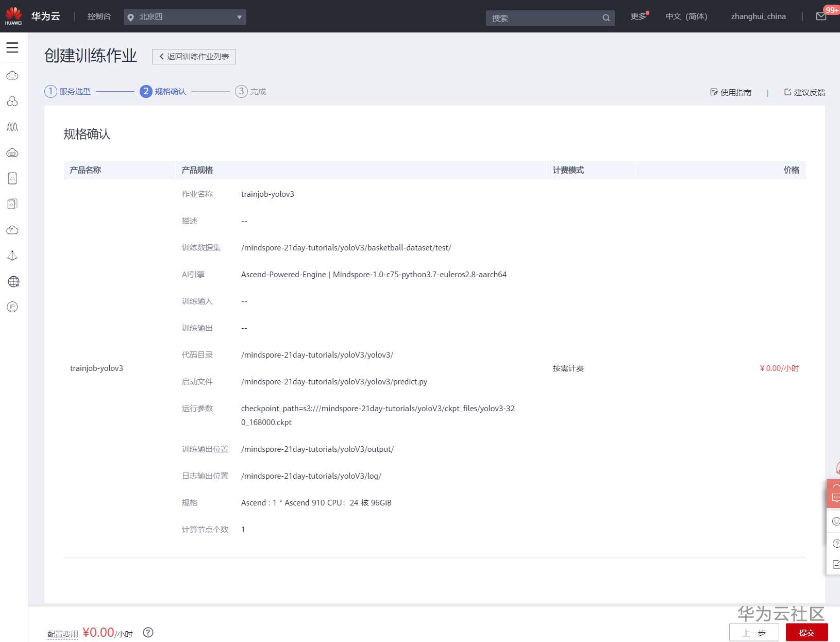Click the help question mark beside 配置费用
This screenshot has width=840, height=642.
coord(148,632)
